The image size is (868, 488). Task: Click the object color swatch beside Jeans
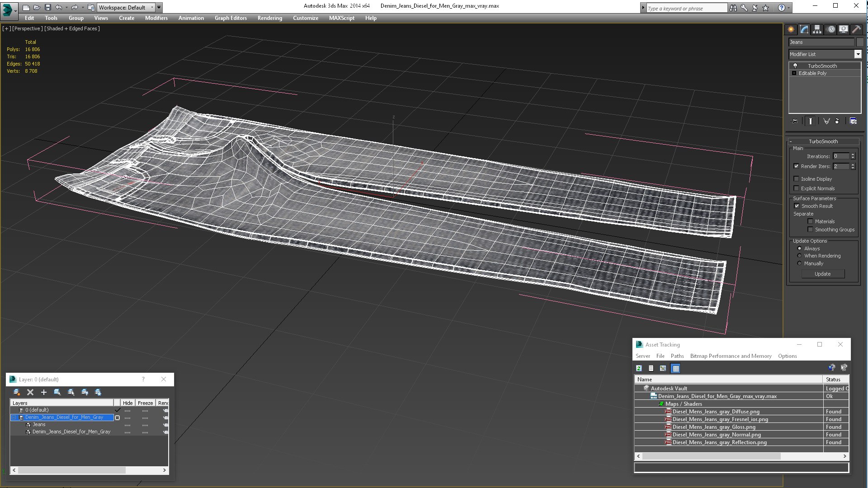(860, 42)
